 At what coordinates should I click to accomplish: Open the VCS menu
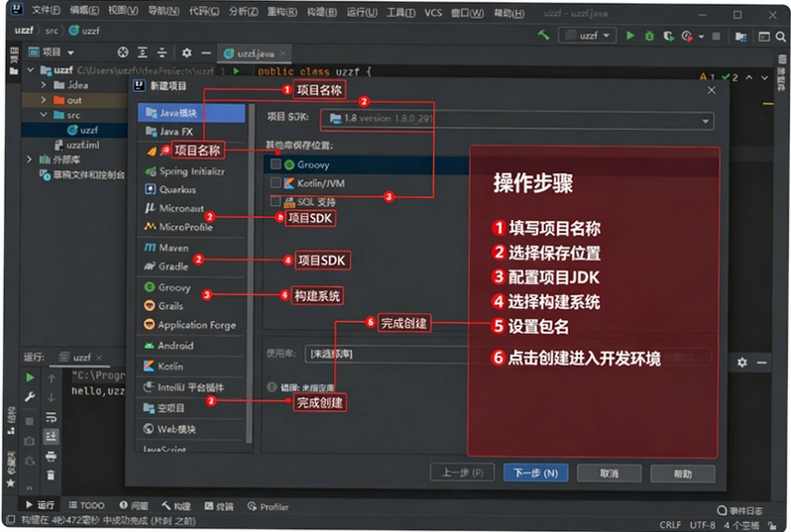[433, 13]
